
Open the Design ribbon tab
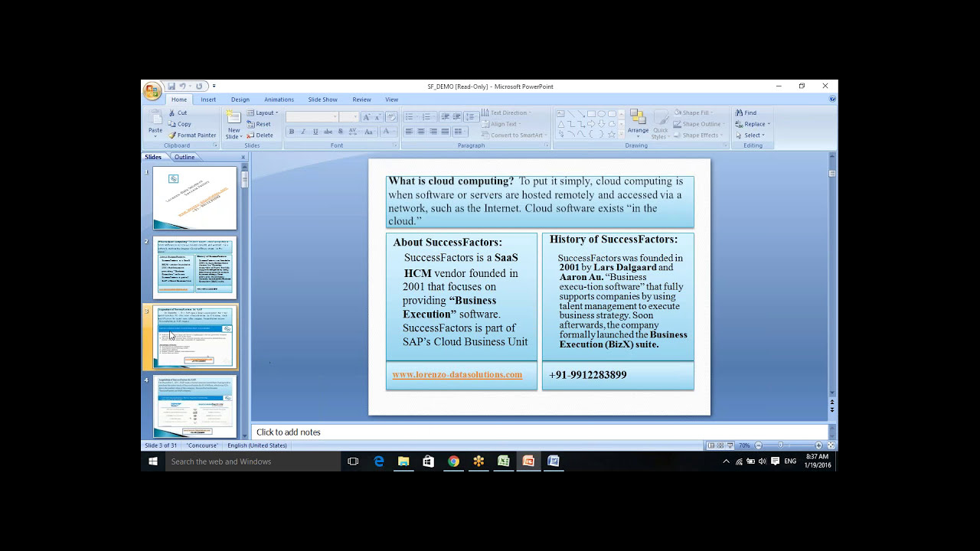click(240, 99)
